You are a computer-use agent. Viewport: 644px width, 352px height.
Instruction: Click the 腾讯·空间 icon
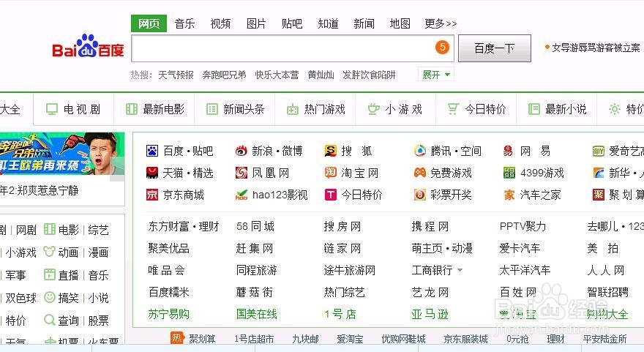420,151
